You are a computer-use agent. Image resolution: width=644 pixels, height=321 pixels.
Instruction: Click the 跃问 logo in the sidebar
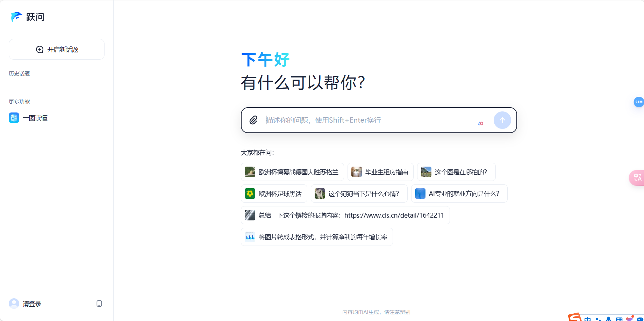point(28,17)
